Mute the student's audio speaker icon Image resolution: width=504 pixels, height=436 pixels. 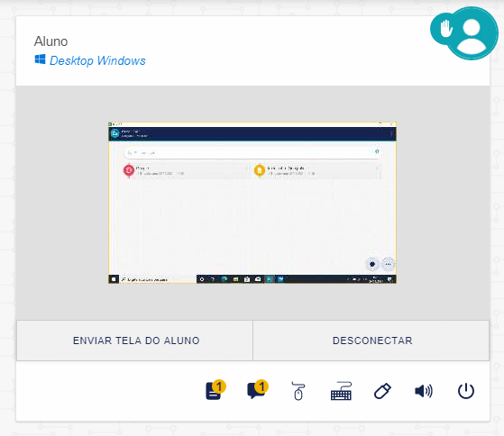coord(424,391)
